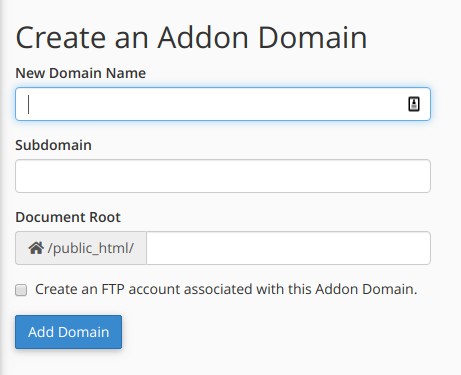This screenshot has width=461, height=375.
Task: Click the word Create in the page heading
Action: click(61, 37)
